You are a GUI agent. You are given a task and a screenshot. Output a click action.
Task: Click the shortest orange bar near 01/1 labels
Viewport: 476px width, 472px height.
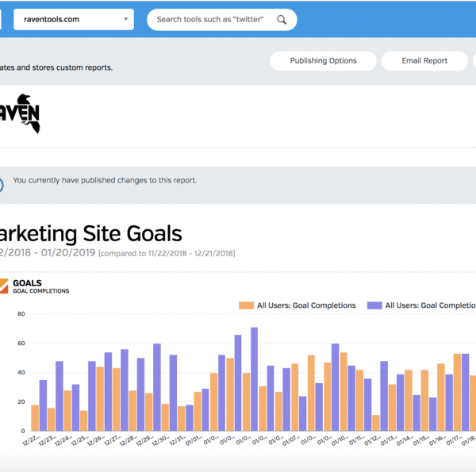point(375,423)
